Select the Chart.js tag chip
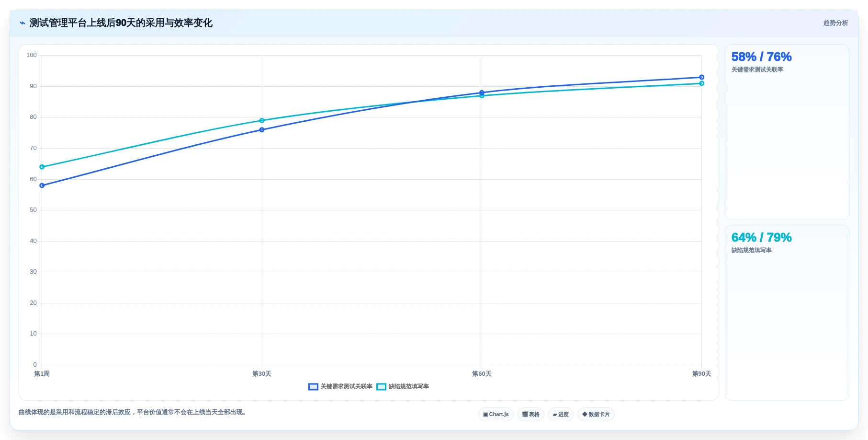 click(496, 415)
